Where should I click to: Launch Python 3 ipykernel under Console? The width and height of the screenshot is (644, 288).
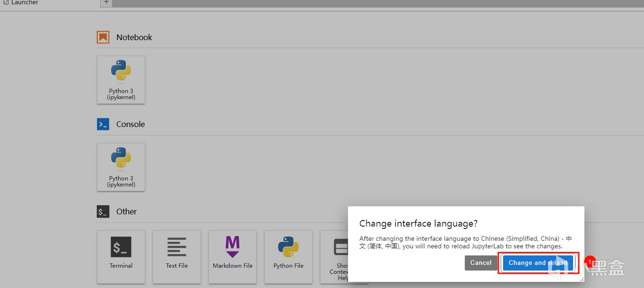(121, 167)
